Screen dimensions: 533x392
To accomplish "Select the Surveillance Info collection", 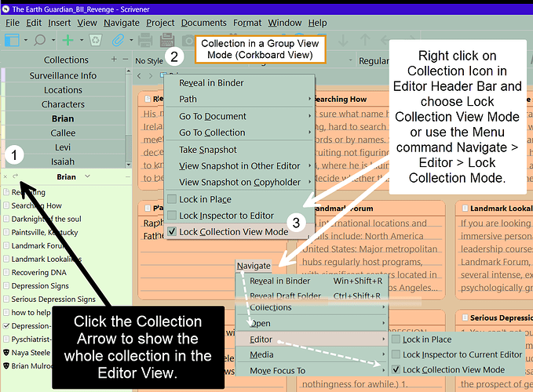I will point(63,75).
